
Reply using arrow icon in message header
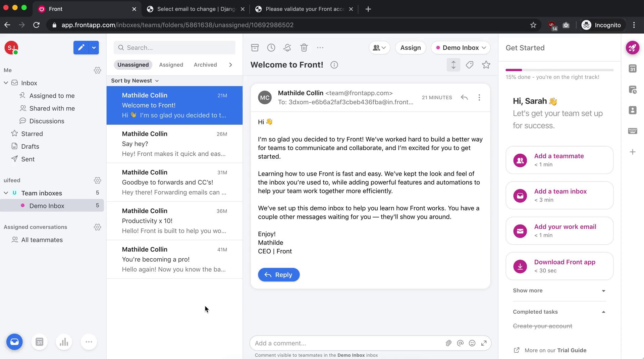click(464, 97)
